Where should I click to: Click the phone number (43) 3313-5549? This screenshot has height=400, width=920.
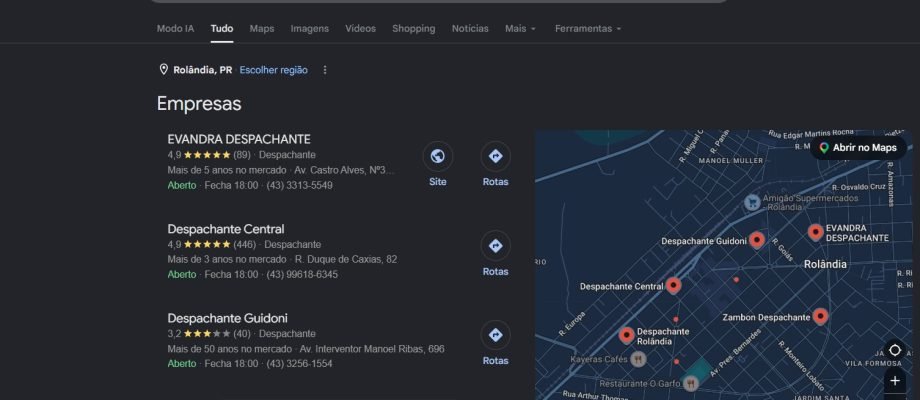[x=299, y=185]
